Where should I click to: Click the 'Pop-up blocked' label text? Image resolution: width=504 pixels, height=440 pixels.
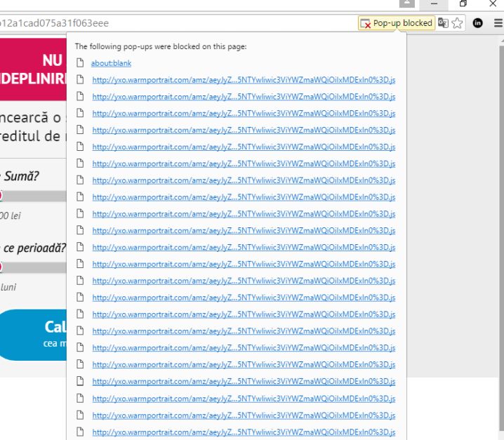pos(402,23)
